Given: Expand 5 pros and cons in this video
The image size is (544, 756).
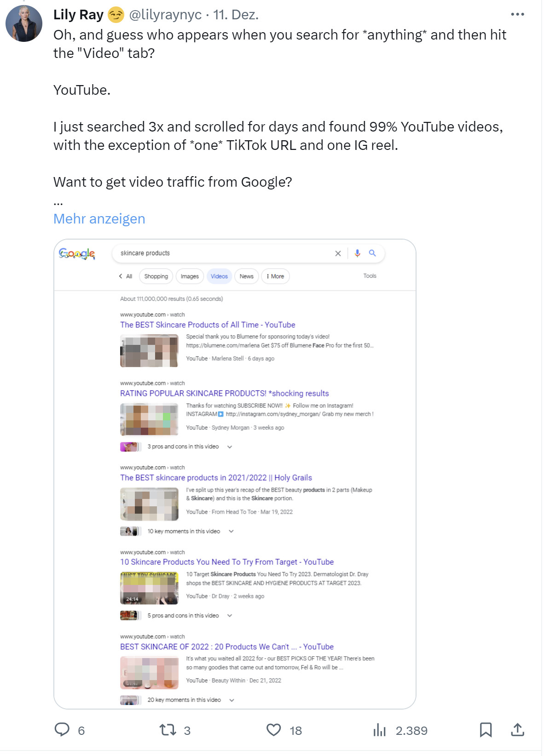Looking at the screenshot, I should (x=190, y=615).
